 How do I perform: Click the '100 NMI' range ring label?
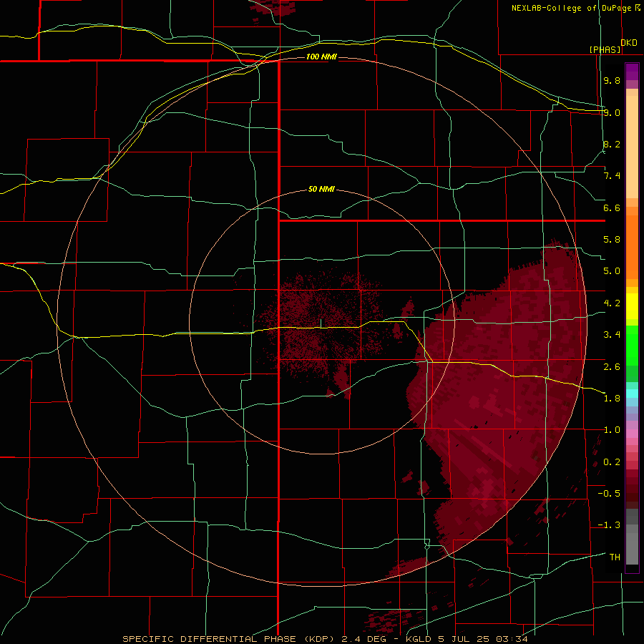tap(321, 57)
